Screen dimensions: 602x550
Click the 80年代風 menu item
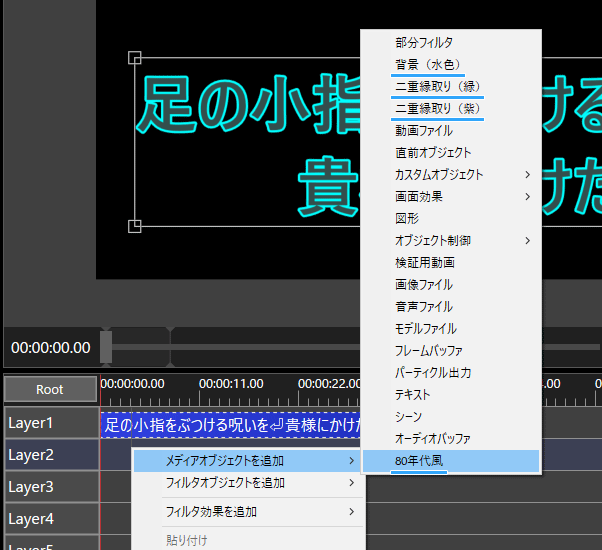[420, 461]
